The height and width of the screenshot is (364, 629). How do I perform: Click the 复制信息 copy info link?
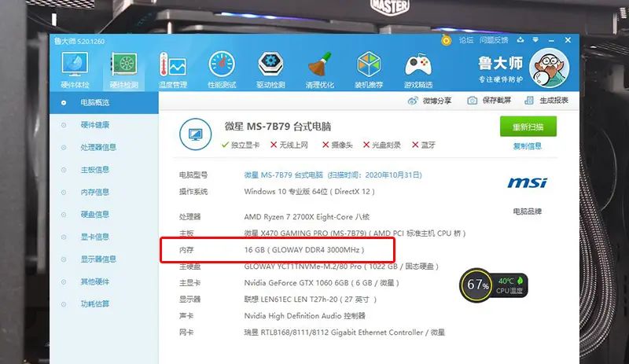point(528,146)
